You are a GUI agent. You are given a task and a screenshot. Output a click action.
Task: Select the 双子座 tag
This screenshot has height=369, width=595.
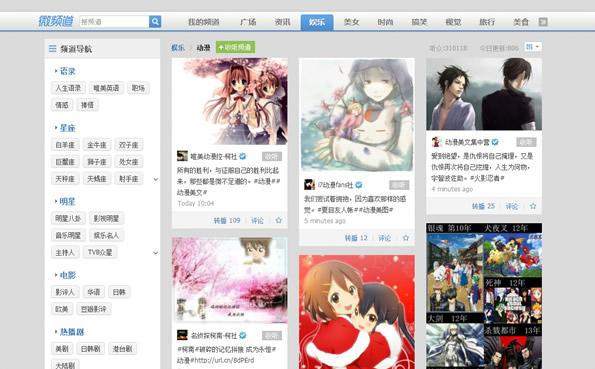pyautogui.click(x=129, y=145)
